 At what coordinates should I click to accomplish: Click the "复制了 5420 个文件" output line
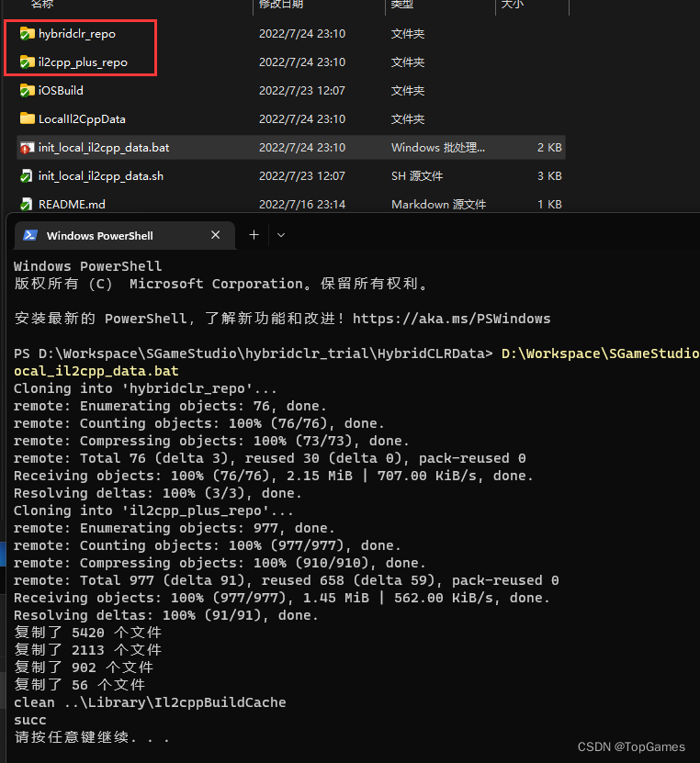tap(87, 633)
